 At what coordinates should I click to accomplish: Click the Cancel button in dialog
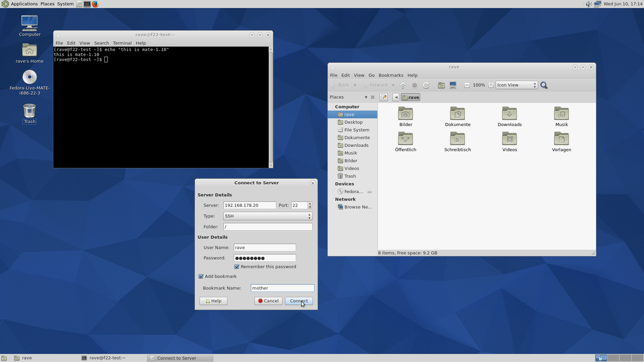pos(268,301)
